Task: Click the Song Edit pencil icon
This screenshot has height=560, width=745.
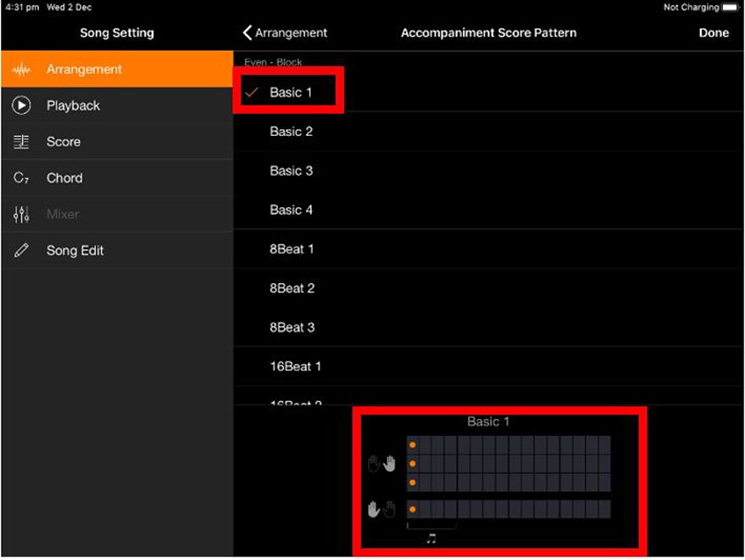Action: tap(21, 251)
